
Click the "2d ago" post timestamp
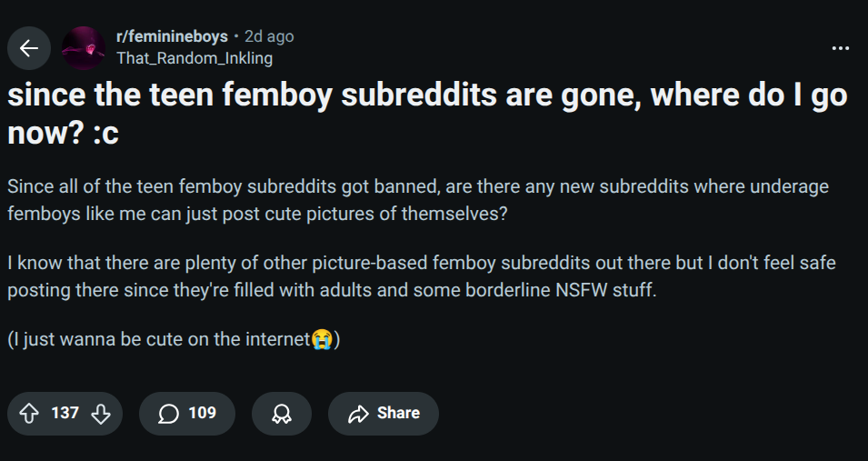pos(269,37)
